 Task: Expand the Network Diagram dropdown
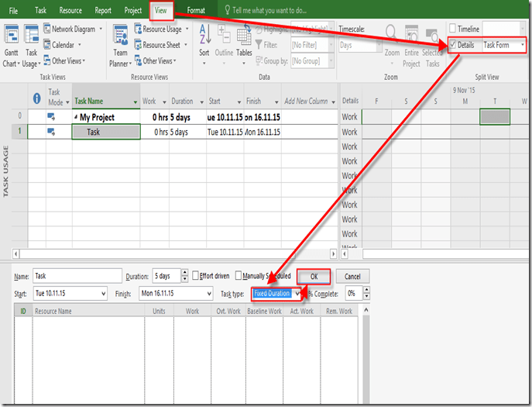101,29
